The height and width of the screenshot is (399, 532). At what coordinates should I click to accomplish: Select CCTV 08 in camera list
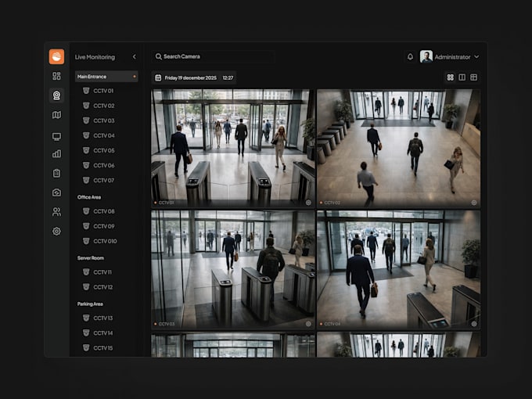click(x=99, y=211)
